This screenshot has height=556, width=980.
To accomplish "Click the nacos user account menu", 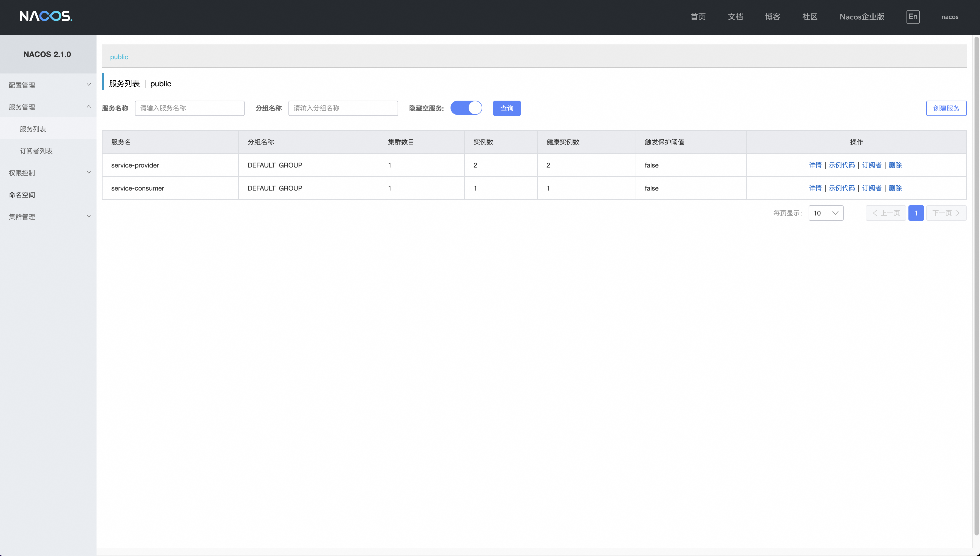I will pyautogui.click(x=950, y=17).
